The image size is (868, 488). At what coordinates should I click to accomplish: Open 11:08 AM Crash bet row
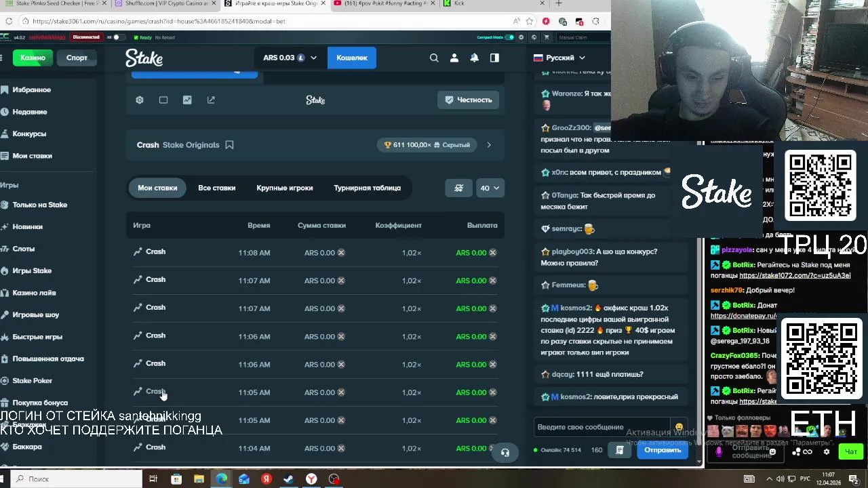[315, 253]
